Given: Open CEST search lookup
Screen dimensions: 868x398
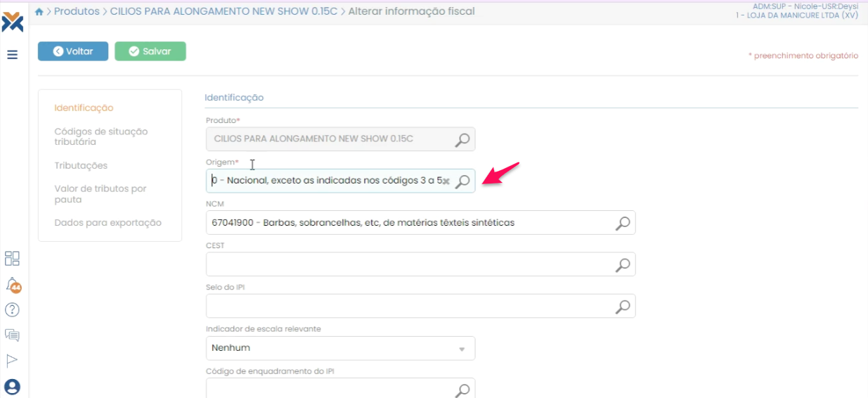Looking at the screenshot, I should [x=623, y=265].
